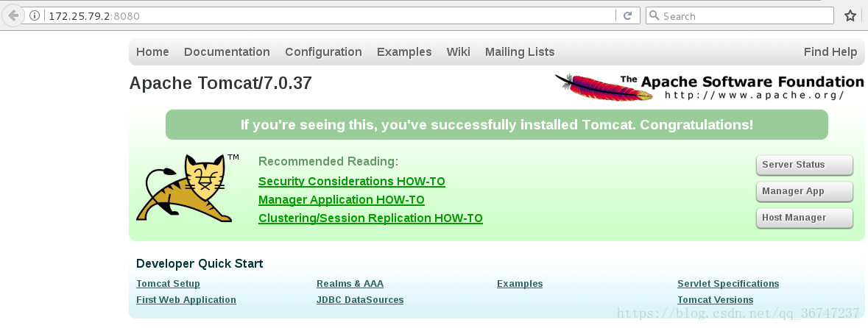The height and width of the screenshot is (328, 868).
Task: Click the Apache Tomcat/7.0.37 heading
Action: tap(220, 84)
